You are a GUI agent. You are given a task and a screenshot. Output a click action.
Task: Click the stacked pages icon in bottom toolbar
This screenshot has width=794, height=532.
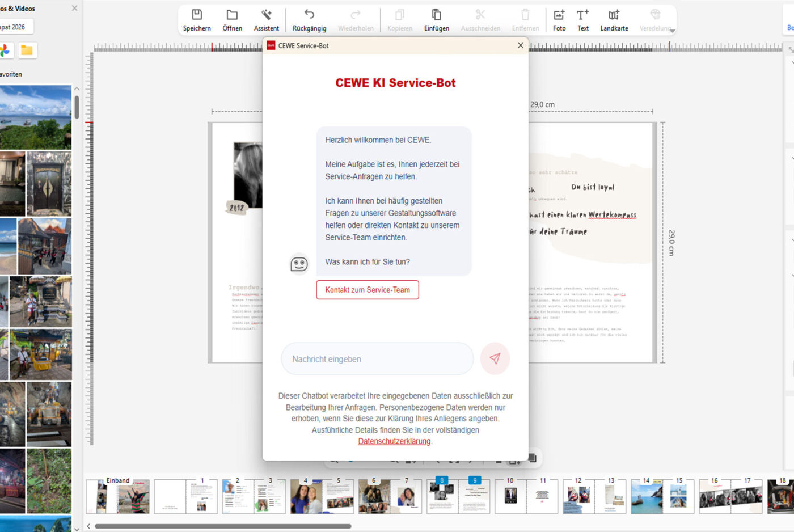532,458
